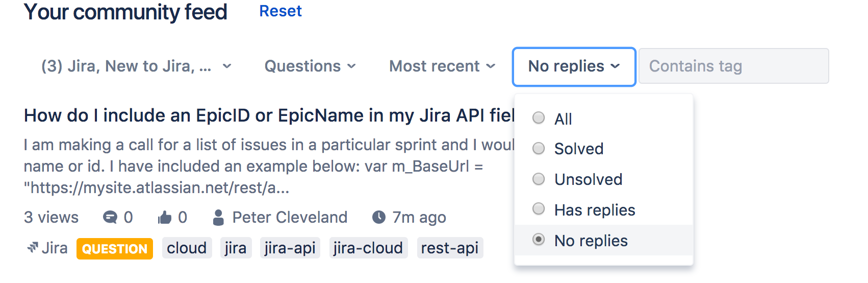
Task: Click the Jira product logo icon
Action: (33, 248)
